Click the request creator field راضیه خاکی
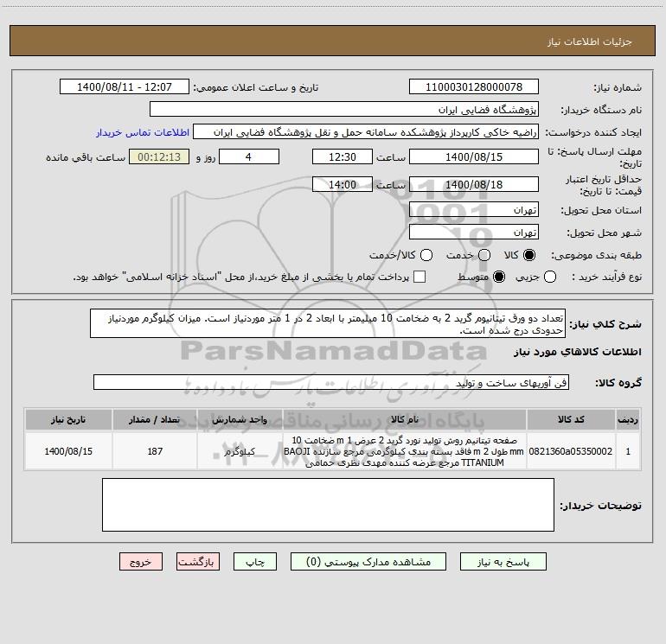The height and width of the screenshot is (644, 666). (x=366, y=132)
